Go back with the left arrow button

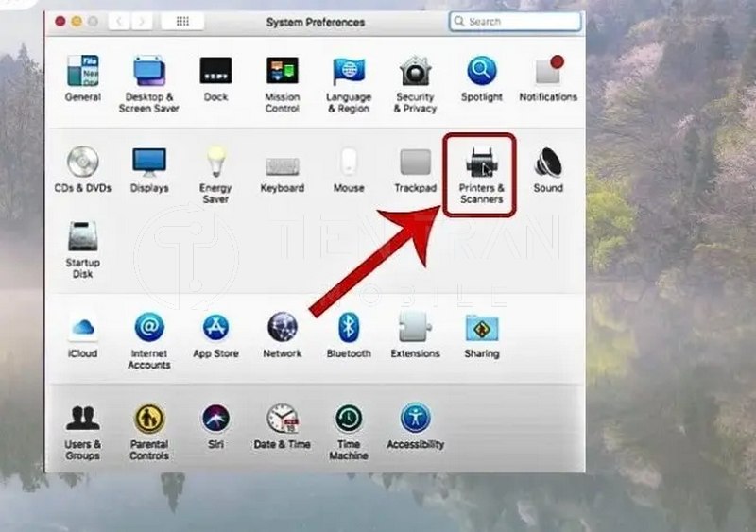click(x=119, y=22)
